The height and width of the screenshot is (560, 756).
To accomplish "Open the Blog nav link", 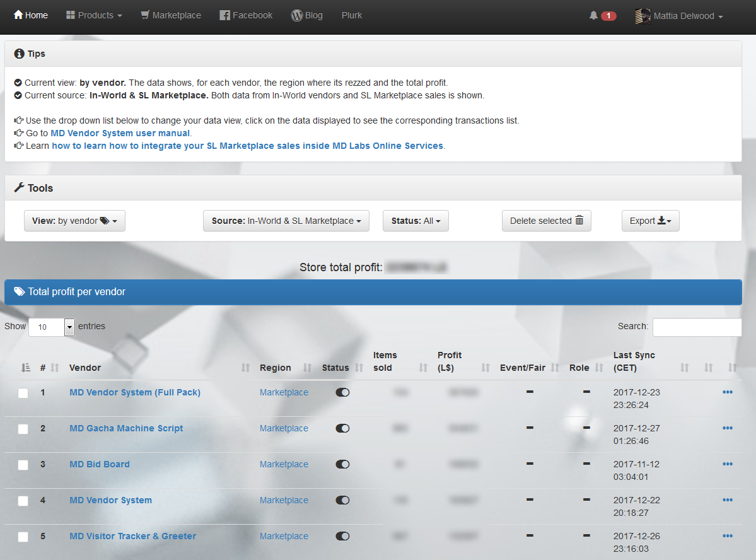I will pyautogui.click(x=306, y=15).
